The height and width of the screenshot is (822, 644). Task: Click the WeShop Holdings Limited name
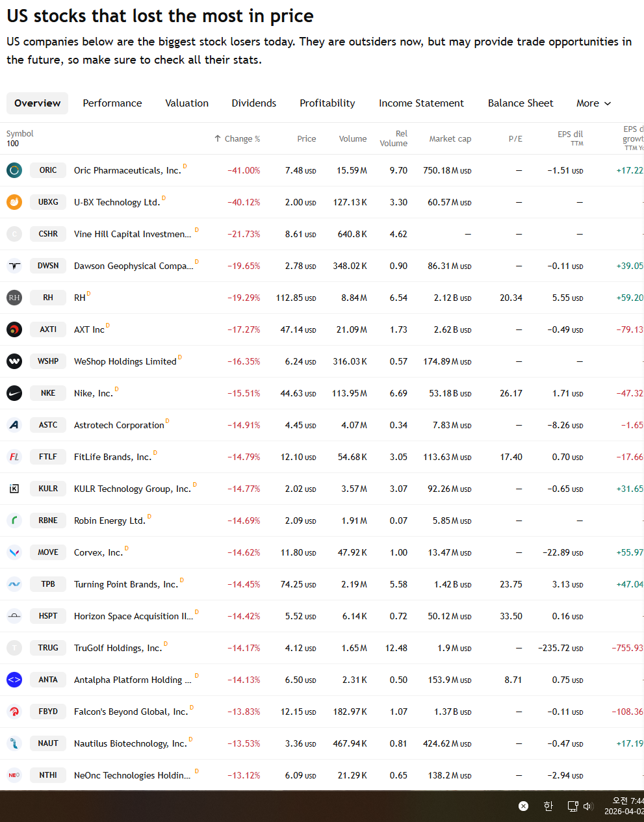(125, 361)
